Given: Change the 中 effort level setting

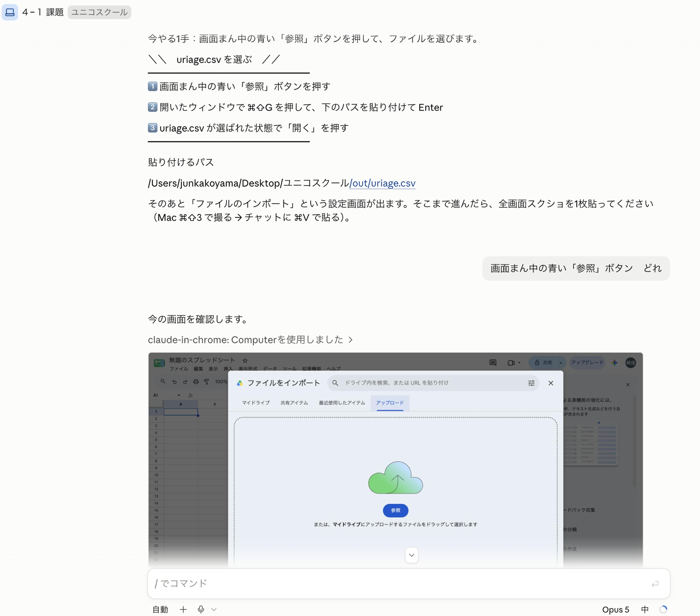Looking at the screenshot, I should click(645, 609).
